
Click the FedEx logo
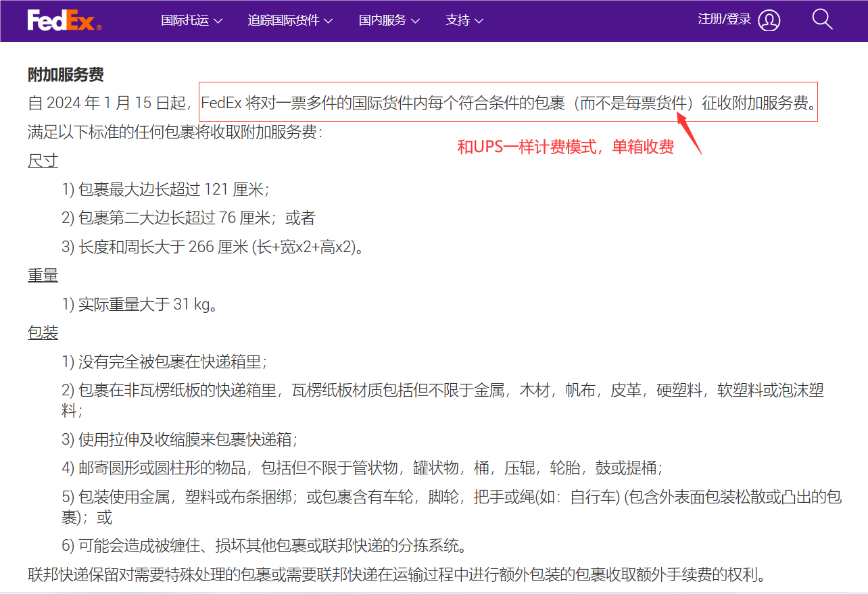64,20
